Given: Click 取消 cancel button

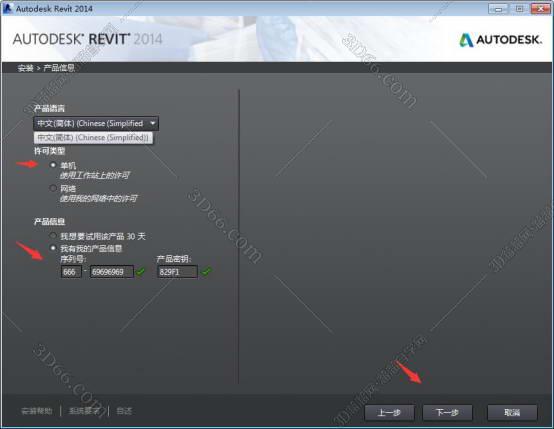Looking at the screenshot, I should 512,412.
